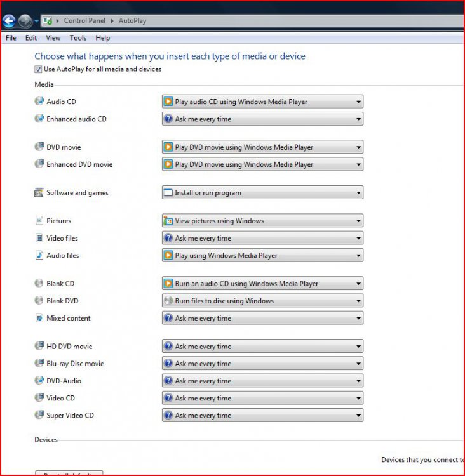Open the Software and games dropdown

click(x=262, y=193)
